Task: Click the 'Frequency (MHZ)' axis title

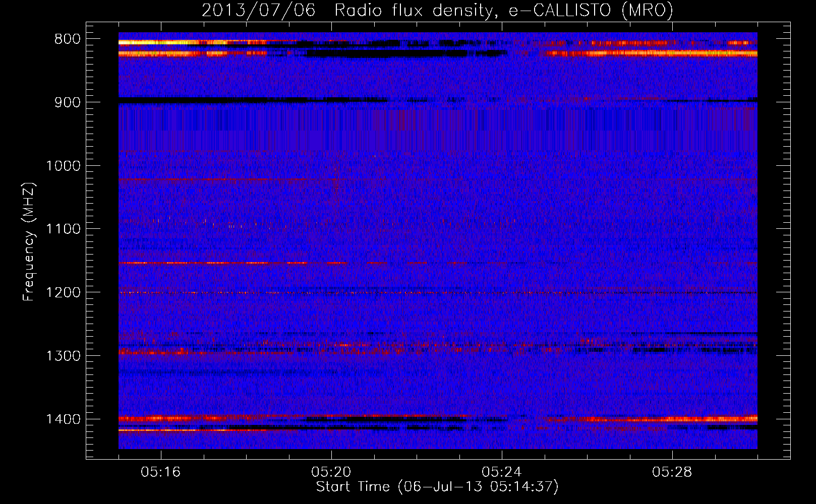Action: [x=29, y=242]
